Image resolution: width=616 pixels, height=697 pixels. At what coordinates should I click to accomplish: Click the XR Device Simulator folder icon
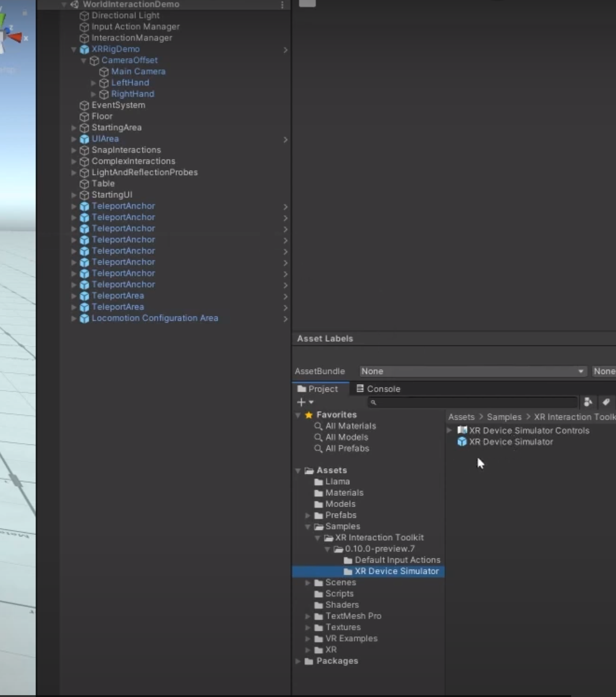348,571
